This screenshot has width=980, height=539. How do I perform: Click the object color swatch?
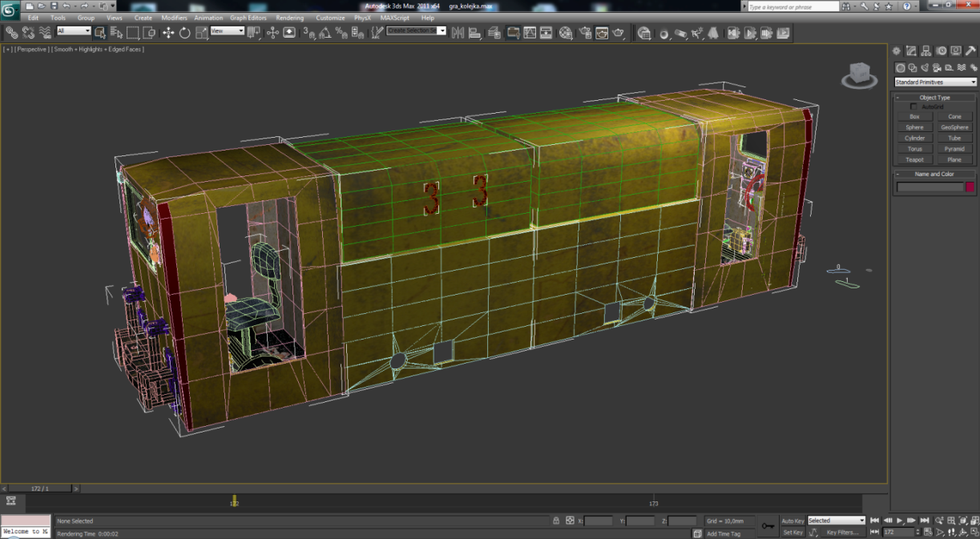click(970, 187)
